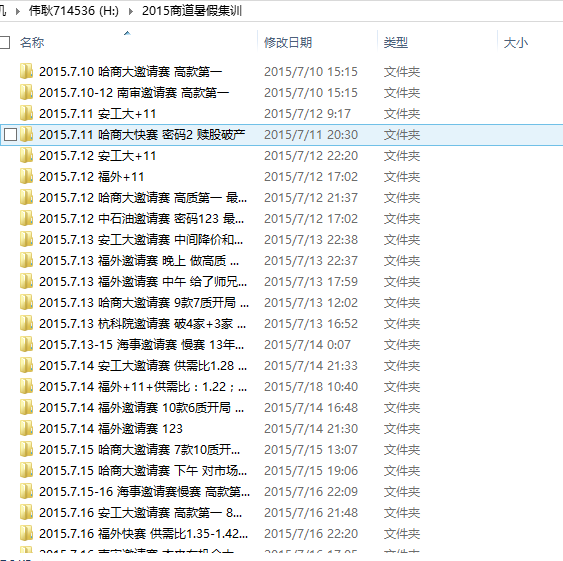Select folder icon of 2015.7.15-16 海事邀请赛慢赛

tap(27, 491)
